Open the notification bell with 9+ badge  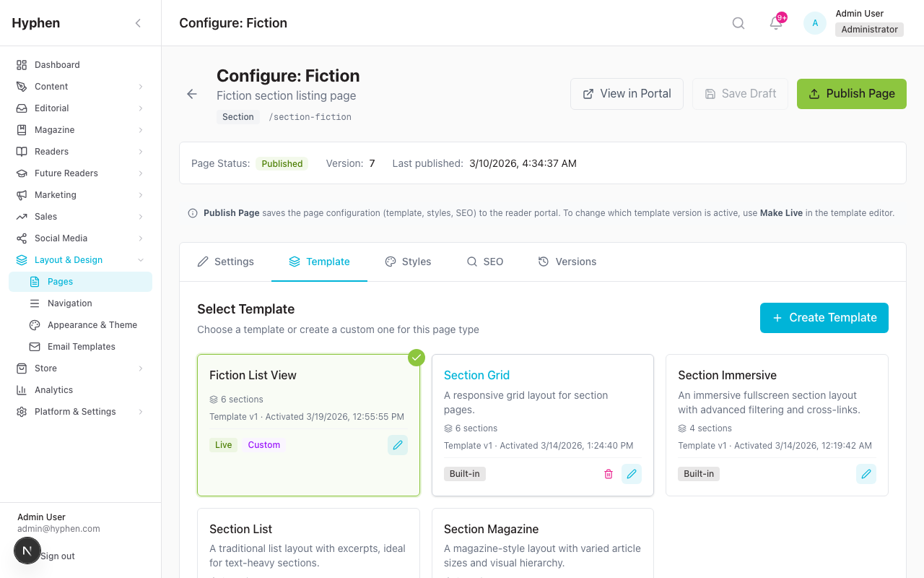click(x=775, y=24)
